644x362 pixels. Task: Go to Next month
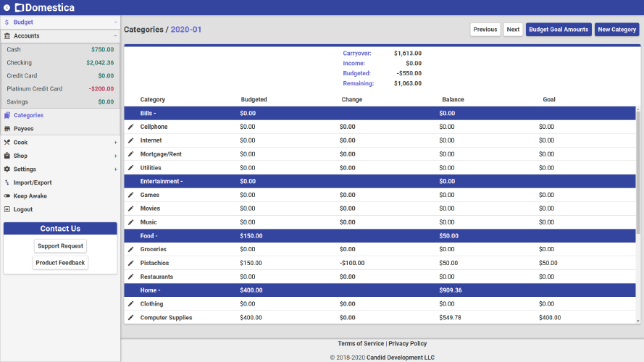point(513,30)
